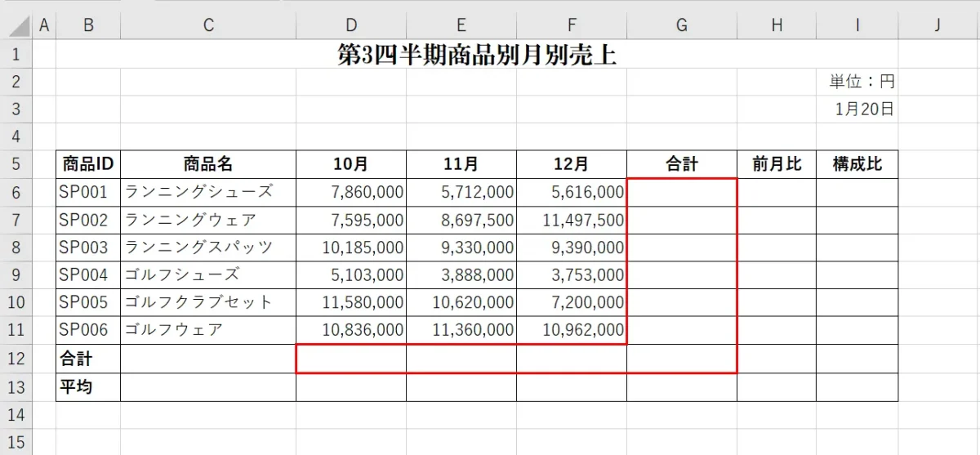The height and width of the screenshot is (455, 980).
Task: Select the column G header
Action: [x=681, y=26]
